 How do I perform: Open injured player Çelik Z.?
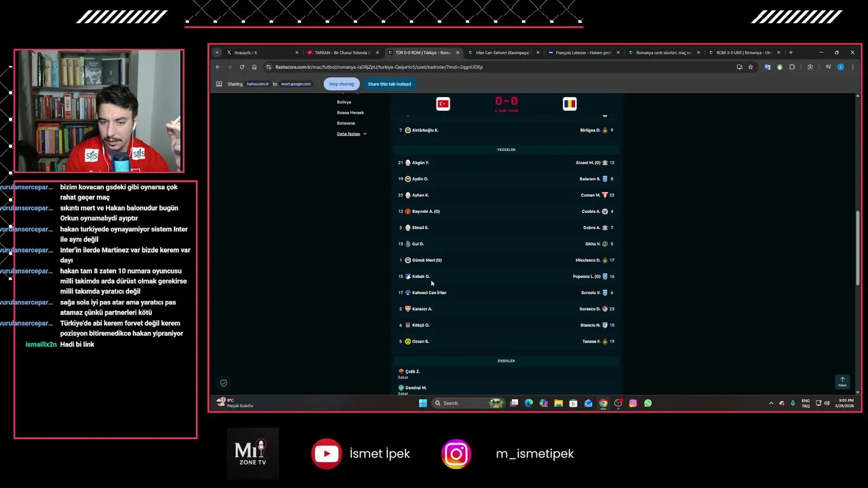click(412, 371)
